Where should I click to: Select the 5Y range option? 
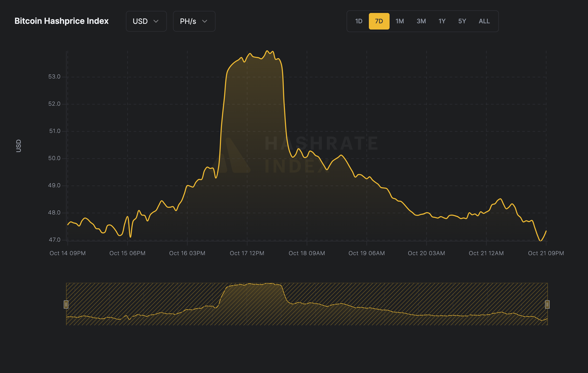point(462,21)
